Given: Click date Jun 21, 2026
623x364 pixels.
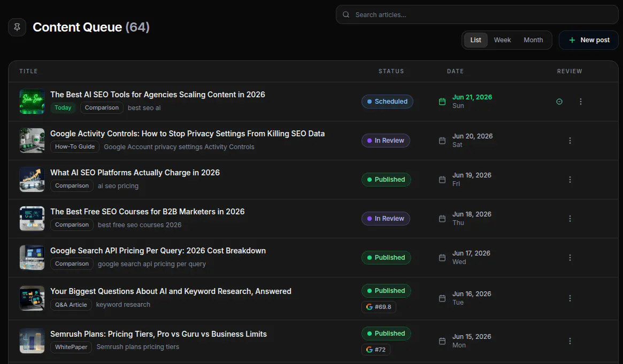Looking at the screenshot, I should (472, 97).
